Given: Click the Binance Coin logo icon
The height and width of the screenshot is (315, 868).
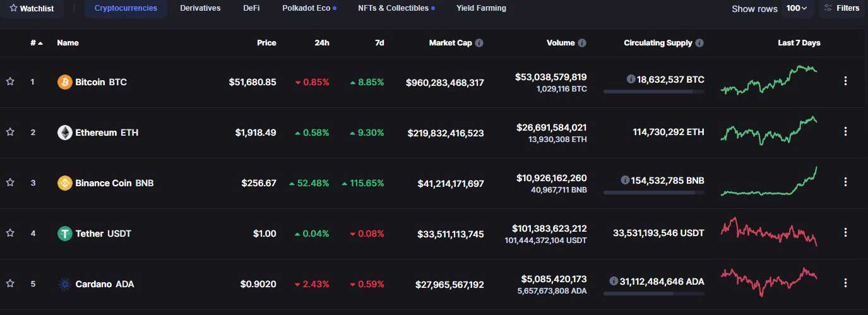Looking at the screenshot, I should [x=64, y=183].
